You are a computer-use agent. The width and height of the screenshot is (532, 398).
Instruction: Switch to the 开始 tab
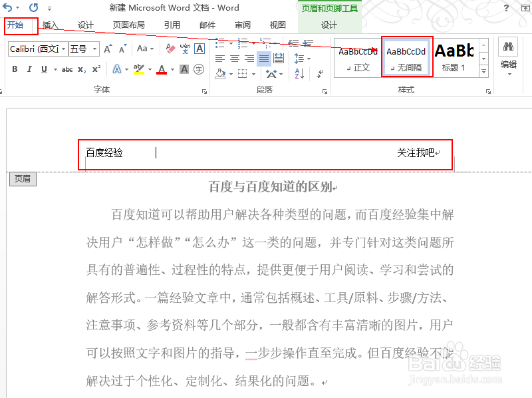(15, 25)
